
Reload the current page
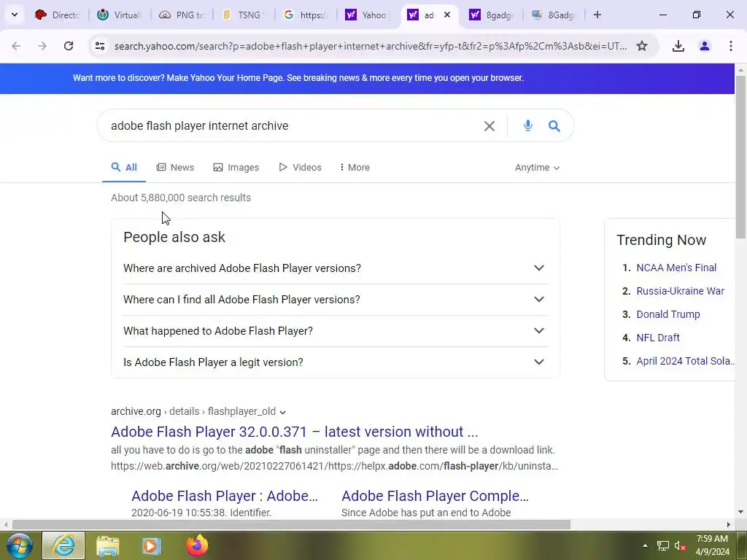pos(69,46)
